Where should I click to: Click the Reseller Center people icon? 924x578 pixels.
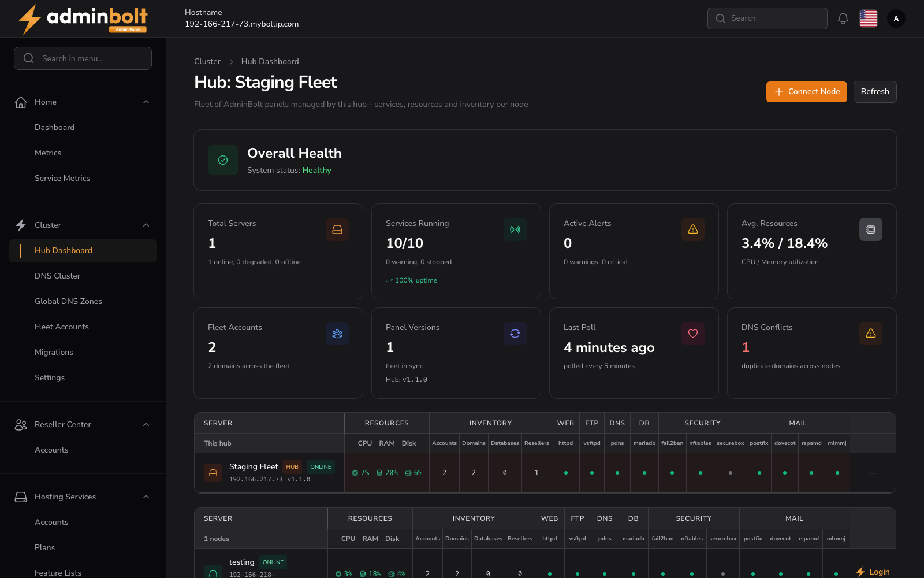tap(21, 425)
